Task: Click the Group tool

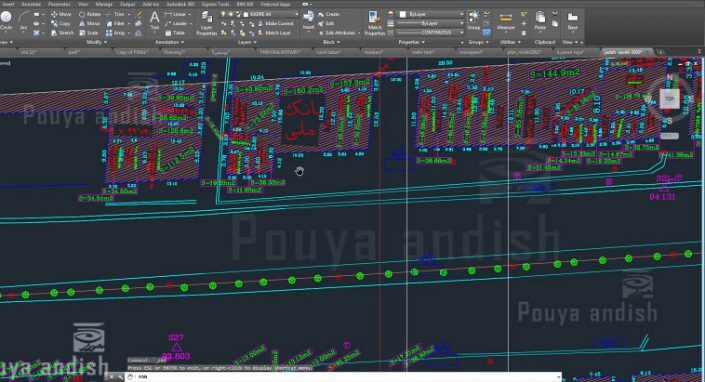Action: point(473,20)
